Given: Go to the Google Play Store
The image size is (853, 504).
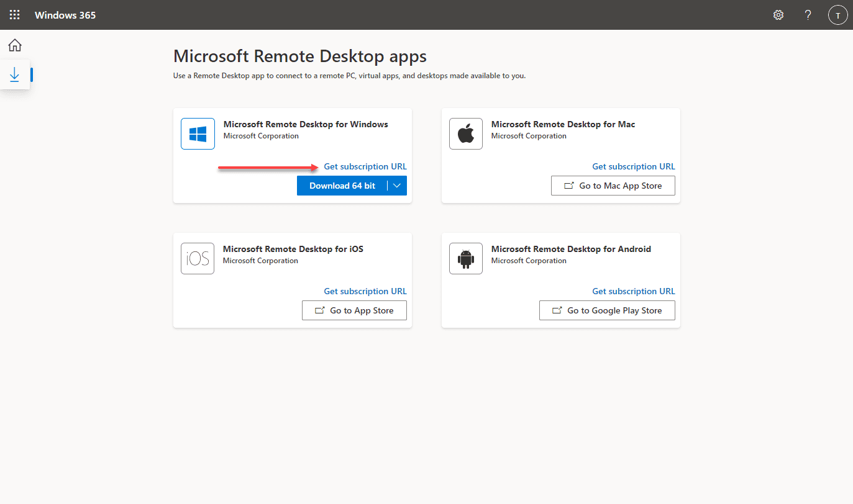Looking at the screenshot, I should click(x=607, y=310).
